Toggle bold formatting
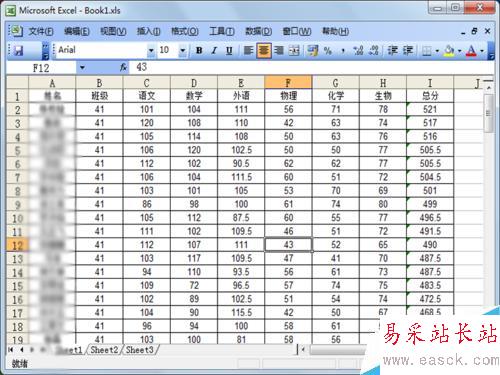The width and height of the screenshot is (500, 375). pos(199,51)
